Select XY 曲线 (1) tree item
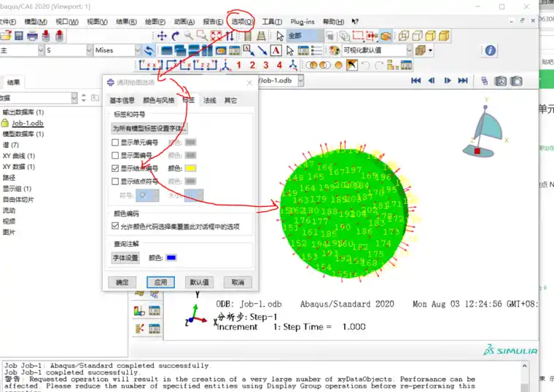Image resolution: width=554 pixels, height=392 pixels. click(x=19, y=156)
